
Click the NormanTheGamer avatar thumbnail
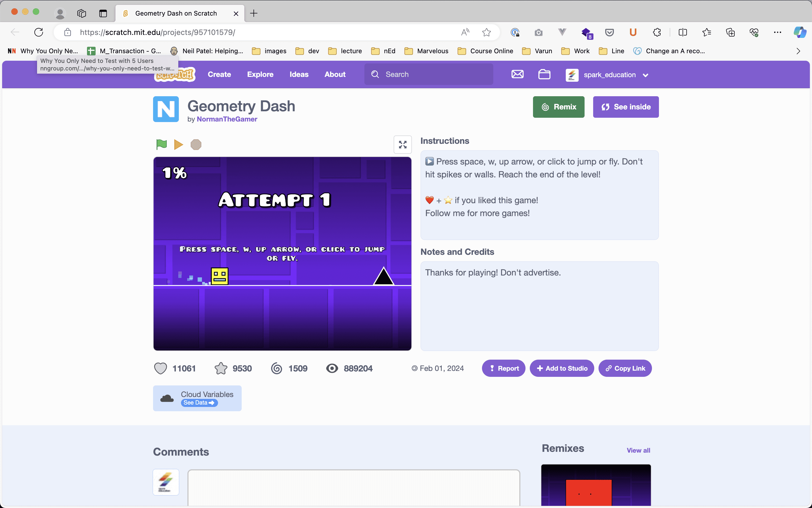[x=166, y=109]
